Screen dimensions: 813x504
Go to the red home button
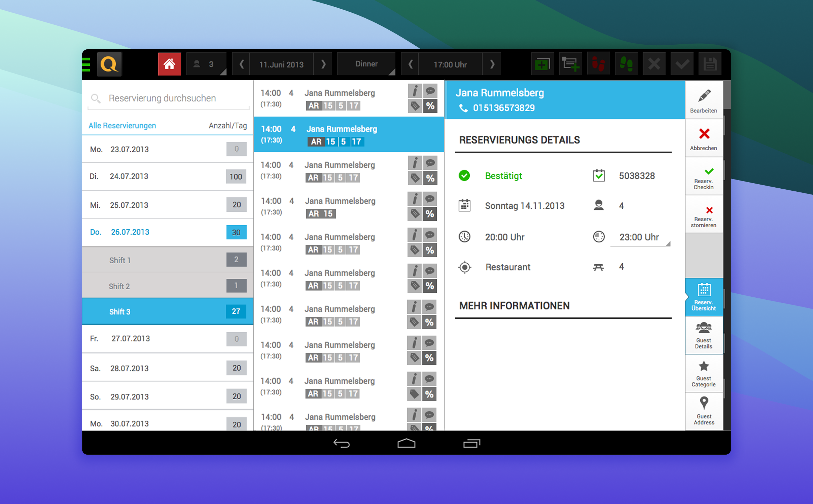click(169, 64)
